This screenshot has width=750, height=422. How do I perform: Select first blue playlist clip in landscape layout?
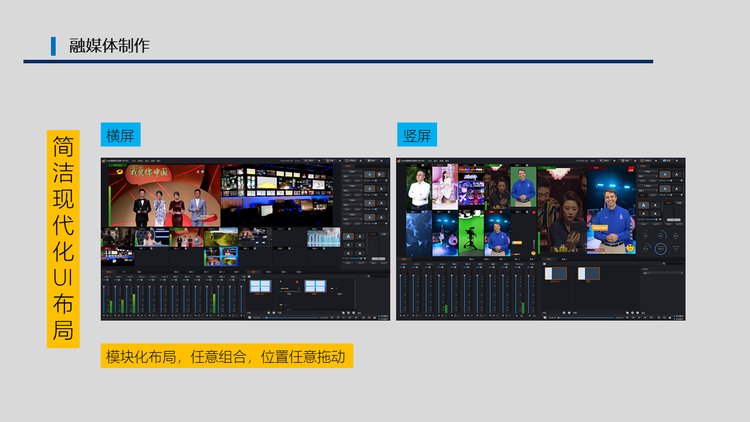260,286
